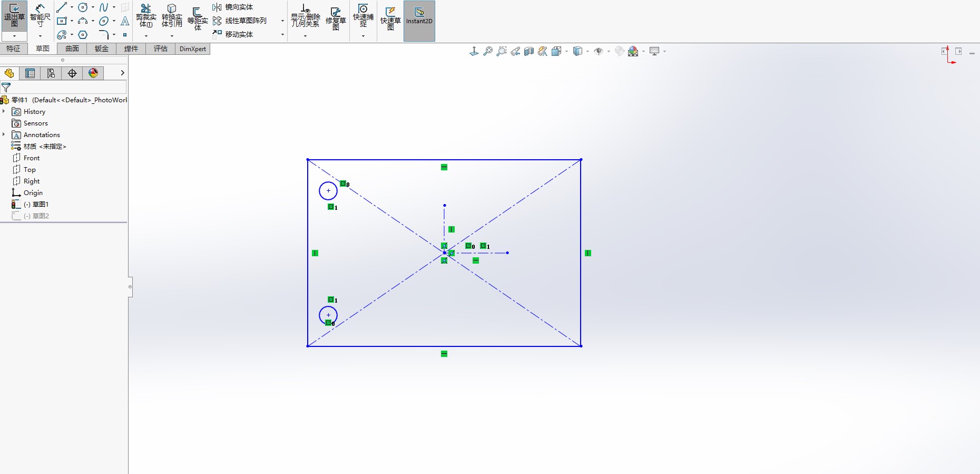Select the Text (A) sketch tool
This screenshot has width=980, height=474.
[x=125, y=21]
